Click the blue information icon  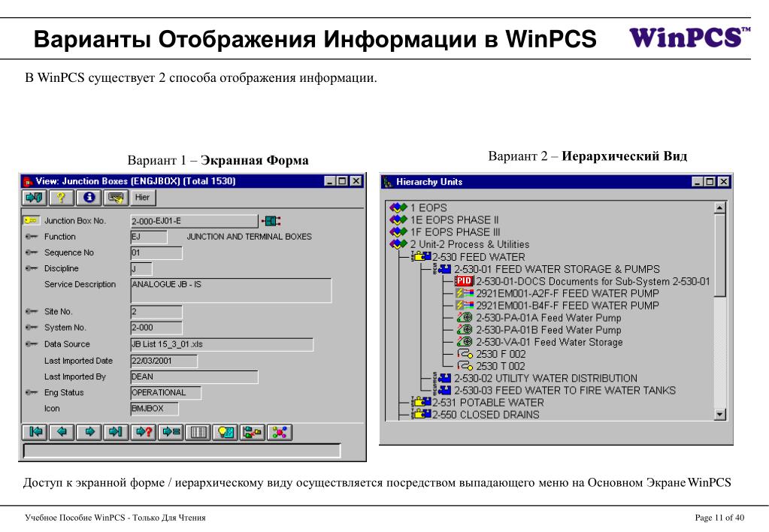point(89,198)
